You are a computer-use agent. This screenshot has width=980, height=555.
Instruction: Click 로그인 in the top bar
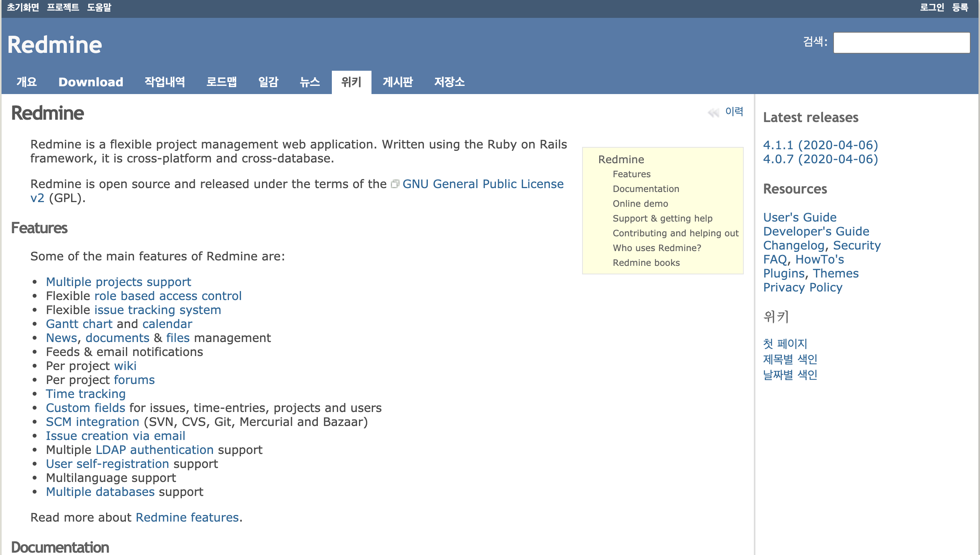click(x=931, y=7)
